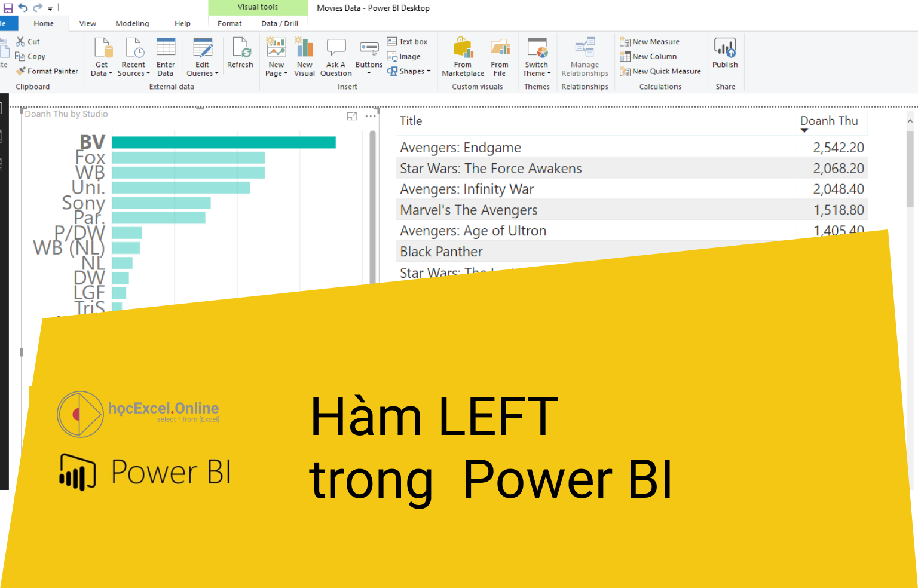This screenshot has height=588, width=918.
Task: Sort table by Title column header
Action: [411, 121]
